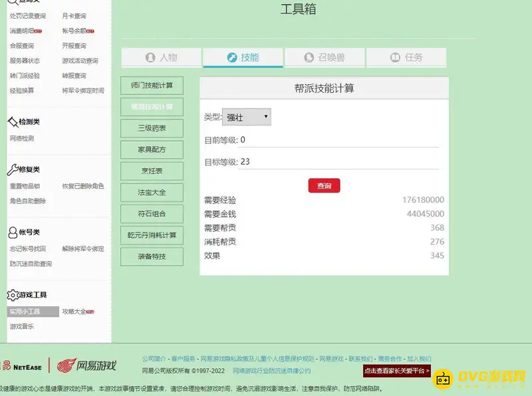Open 开服查询 link
This screenshot has height=396, width=532.
(x=74, y=46)
